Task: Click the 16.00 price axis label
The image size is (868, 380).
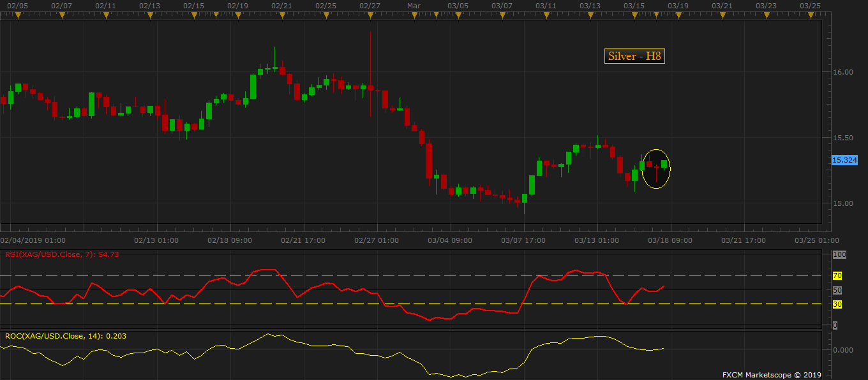Action: [x=843, y=72]
